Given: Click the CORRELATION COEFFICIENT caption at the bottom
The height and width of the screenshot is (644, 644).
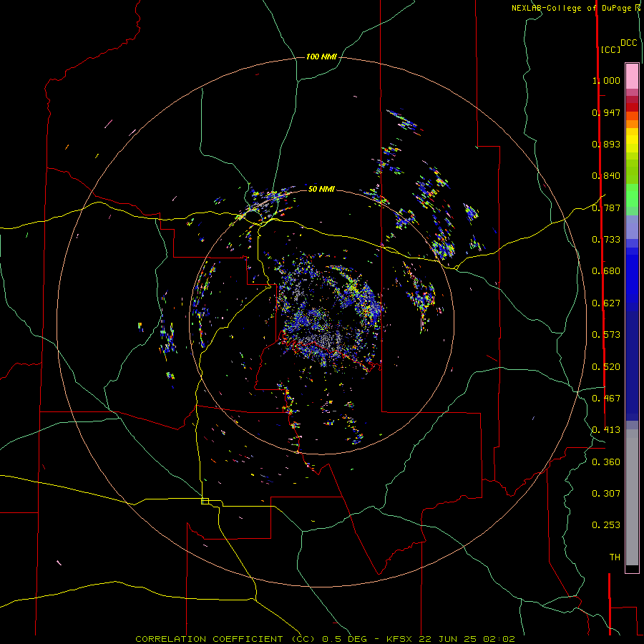Looking at the screenshot, I should point(325,639).
